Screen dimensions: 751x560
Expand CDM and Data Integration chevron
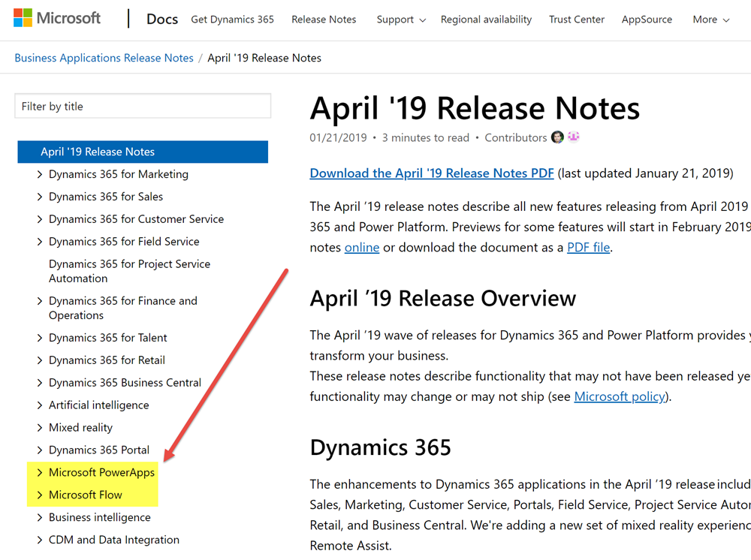point(40,540)
